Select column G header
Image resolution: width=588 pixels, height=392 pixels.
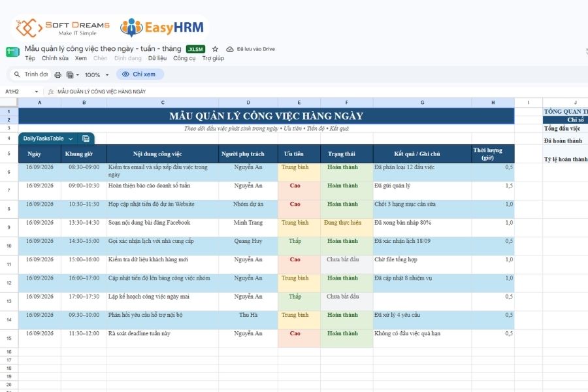pyautogui.click(x=422, y=103)
